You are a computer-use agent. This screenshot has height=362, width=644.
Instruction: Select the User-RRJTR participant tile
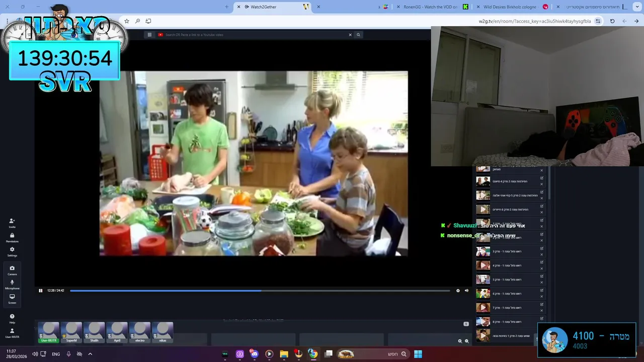point(49,333)
